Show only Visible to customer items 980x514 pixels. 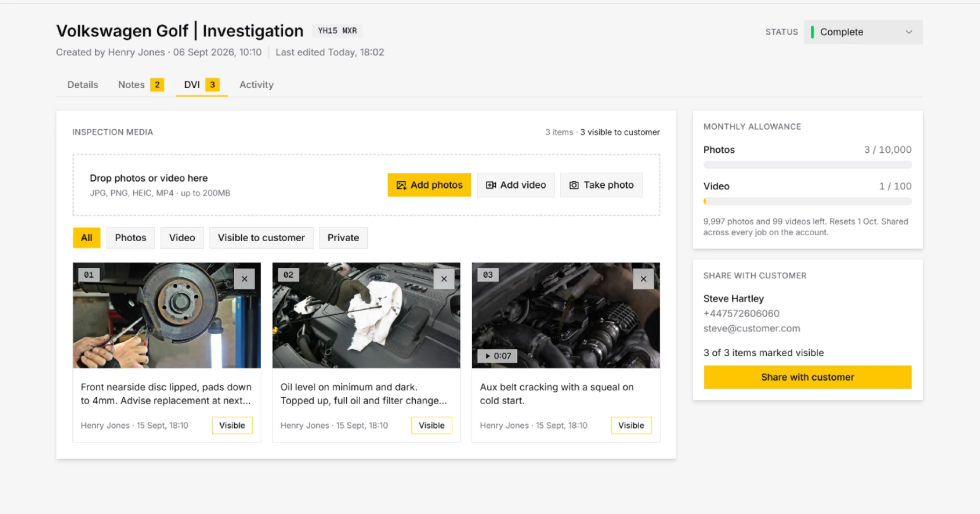click(261, 237)
